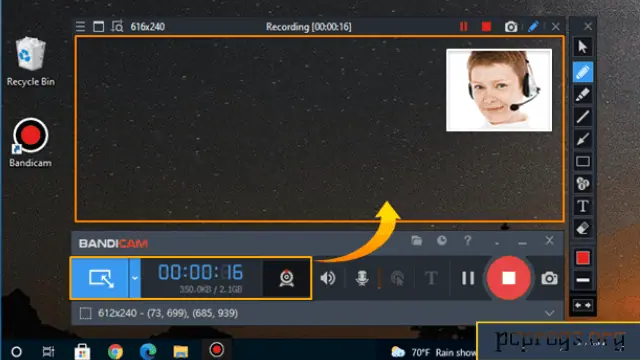The image size is (640, 360).
Task: Click the webcam overlay preview thumbnail
Action: (x=499, y=90)
